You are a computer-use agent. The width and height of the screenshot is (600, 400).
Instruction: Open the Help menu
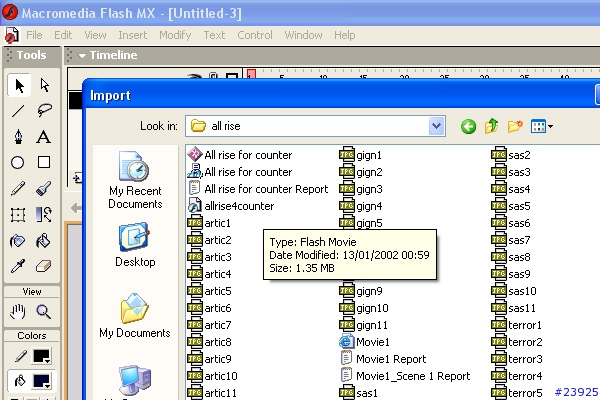pos(344,35)
